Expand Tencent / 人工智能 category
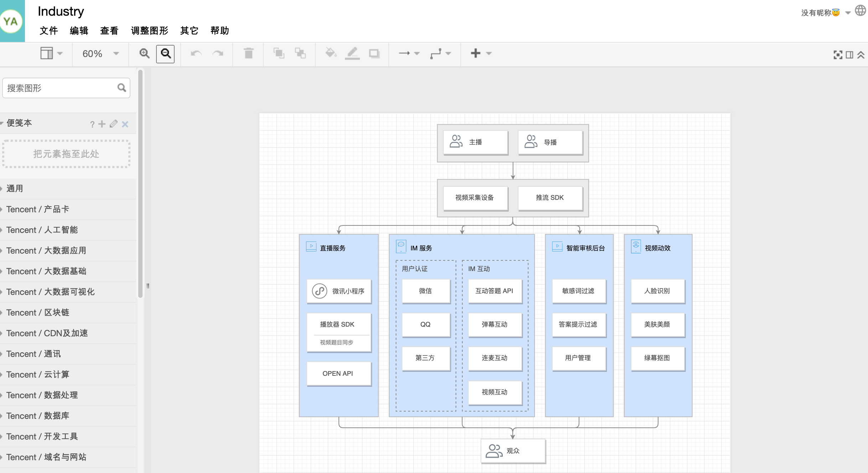This screenshot has width=868, height=473. point(68,230)
